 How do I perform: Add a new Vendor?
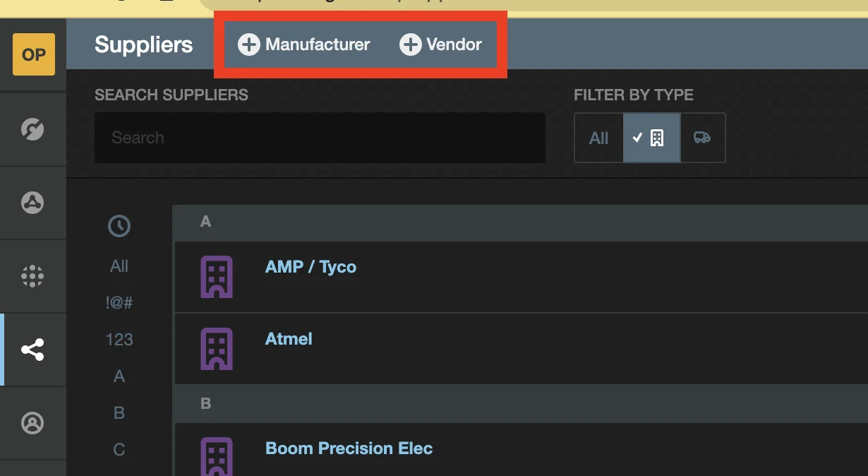coord(441,45)
